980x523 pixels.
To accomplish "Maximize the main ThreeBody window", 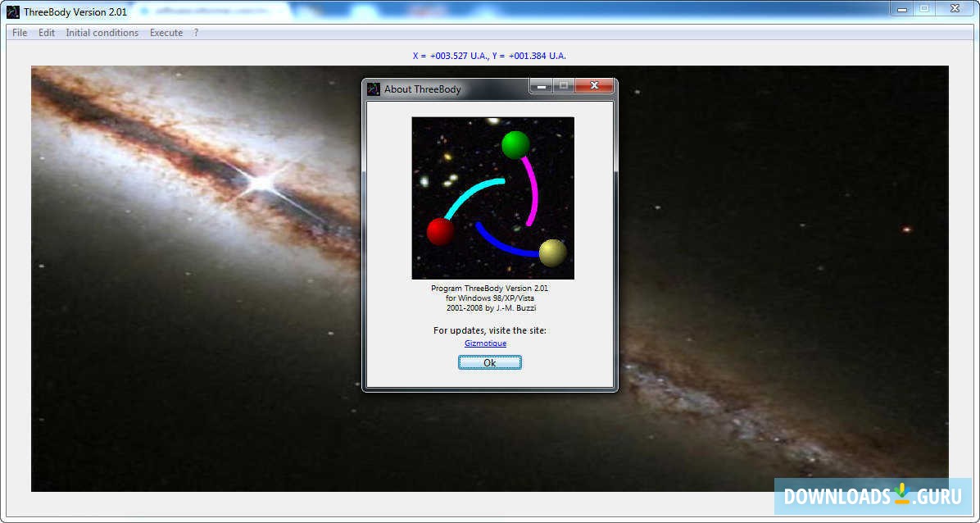I will 923,8.
